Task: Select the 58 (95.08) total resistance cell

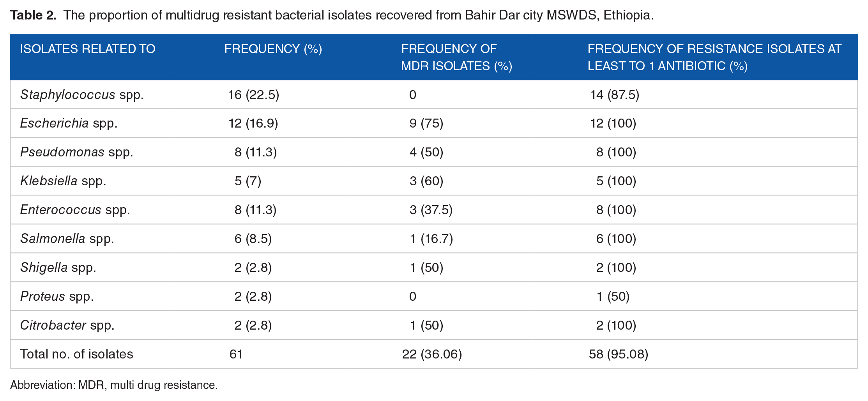Action: (x=618, y=354)
